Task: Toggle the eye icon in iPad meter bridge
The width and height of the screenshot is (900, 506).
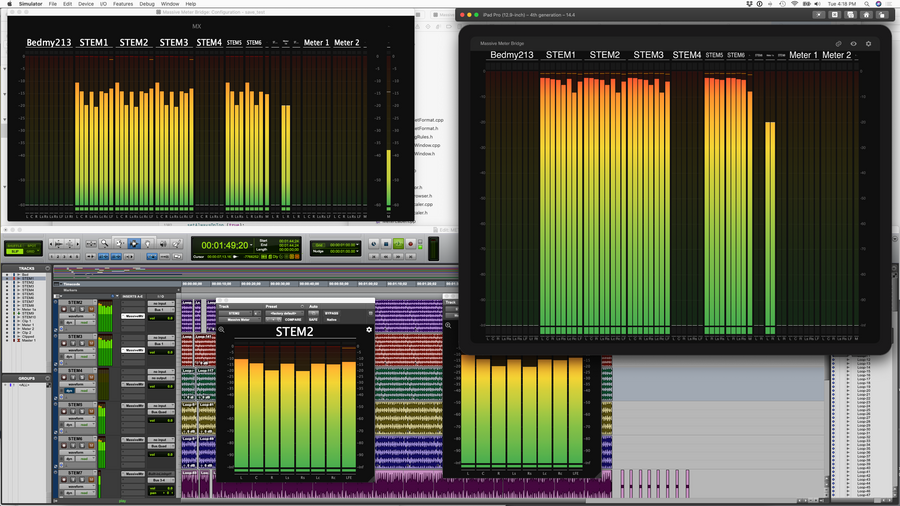Action: [854, 44]
